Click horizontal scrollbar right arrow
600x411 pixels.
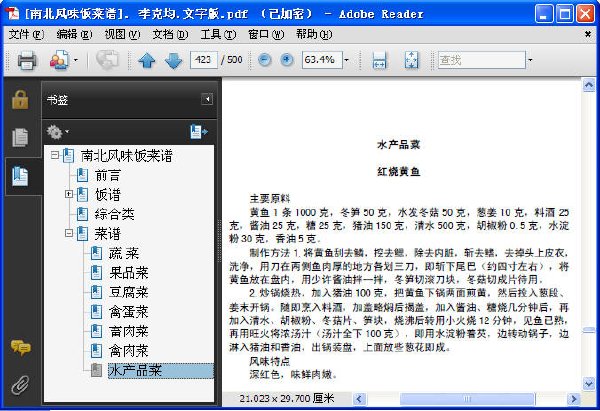(x=574, y=399)
